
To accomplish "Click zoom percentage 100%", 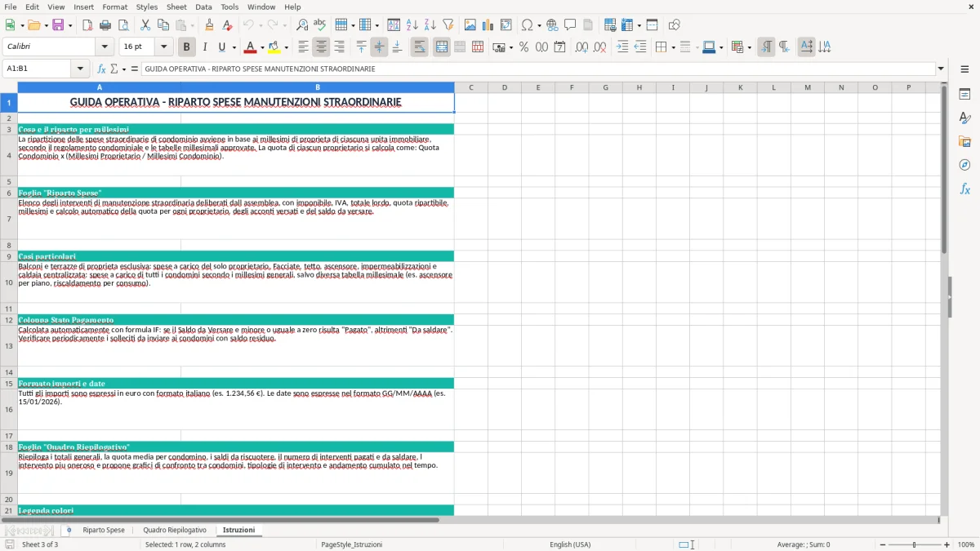I will (966, 544).
